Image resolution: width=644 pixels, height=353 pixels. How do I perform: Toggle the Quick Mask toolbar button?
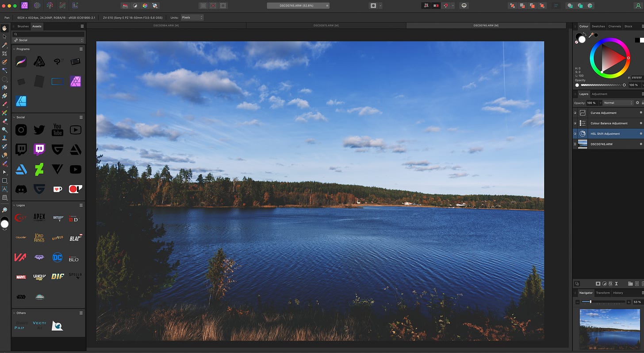(x=373, y=6)
